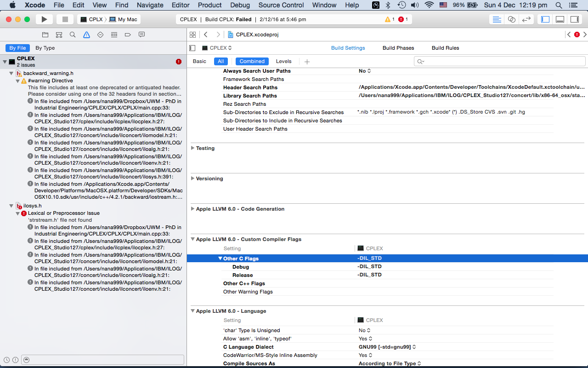Expand the Versioning settings section
This screenshot has height=368, width=588.
[x=192, y=178]
